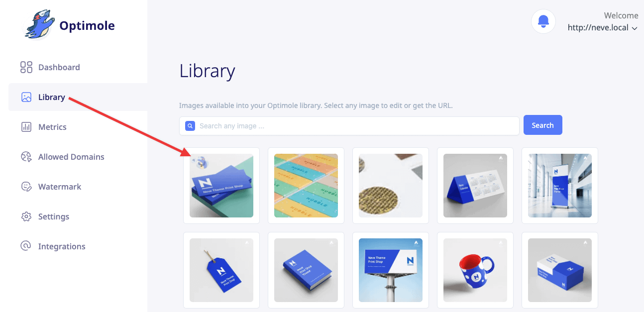Open notifications via the bell icon
This screenshot has height=312, width=644.
543,22
